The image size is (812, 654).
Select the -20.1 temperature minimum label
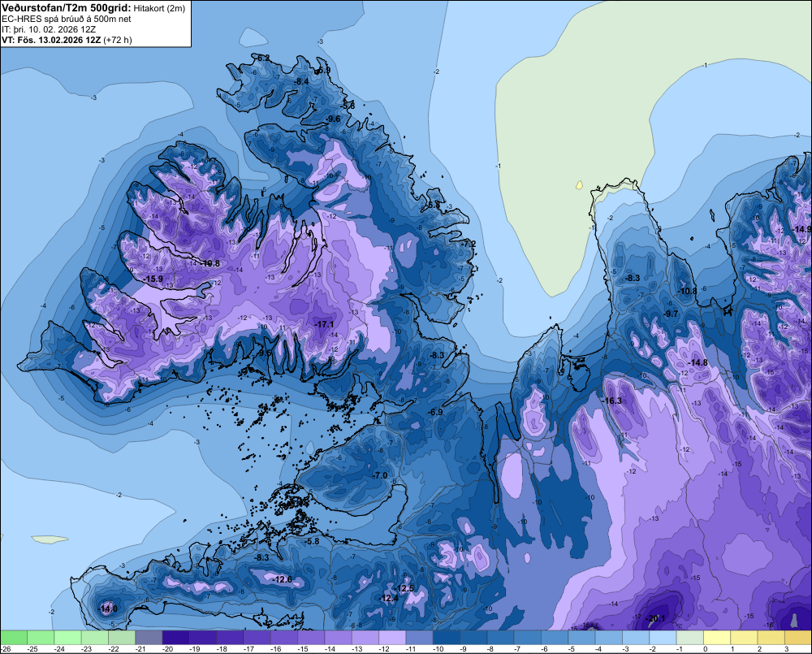(655, 618)
